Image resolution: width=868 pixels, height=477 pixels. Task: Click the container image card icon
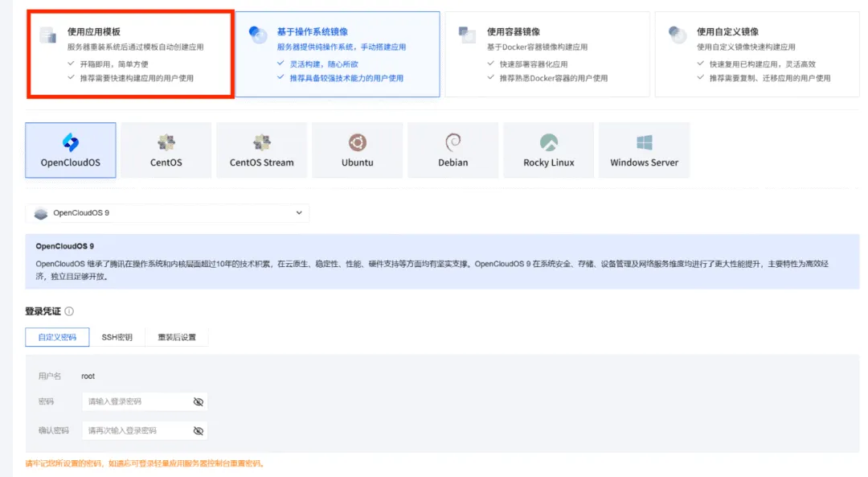pos(467,35)
